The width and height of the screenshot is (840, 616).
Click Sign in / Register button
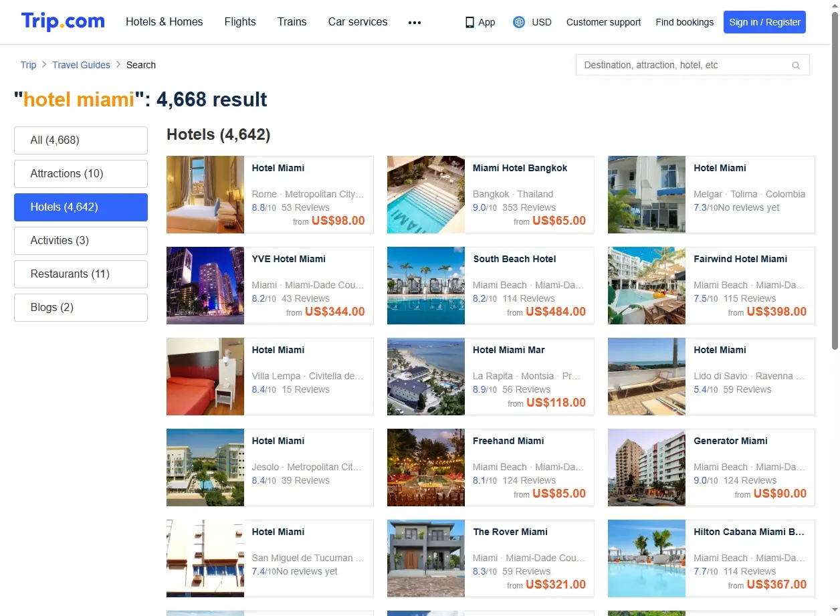[x=764, y=22]
